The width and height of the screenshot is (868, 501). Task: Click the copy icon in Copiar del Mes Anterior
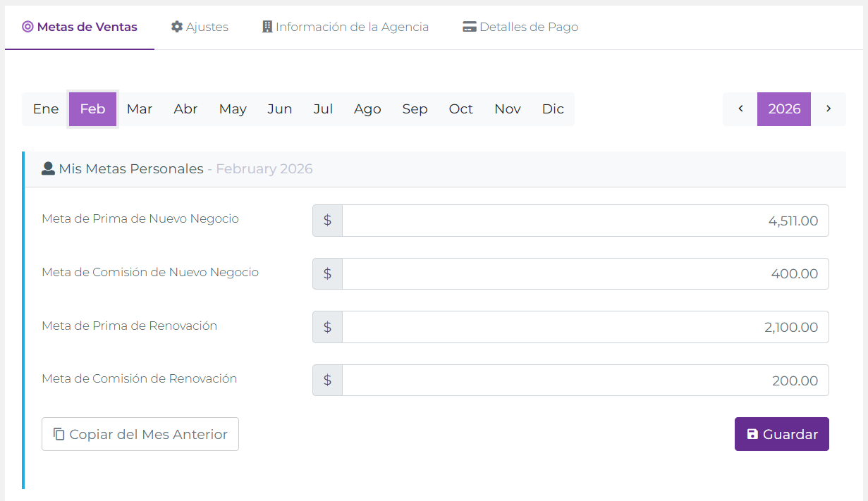point(59,434)
